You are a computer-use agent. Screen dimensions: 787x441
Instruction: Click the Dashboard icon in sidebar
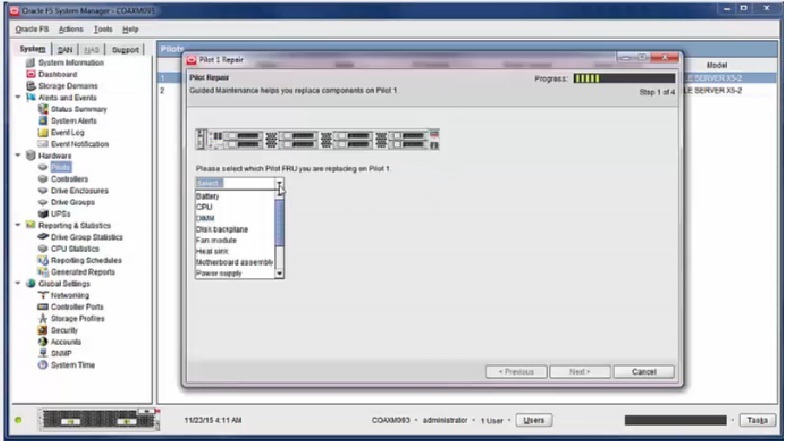click(x=30, y=74)
